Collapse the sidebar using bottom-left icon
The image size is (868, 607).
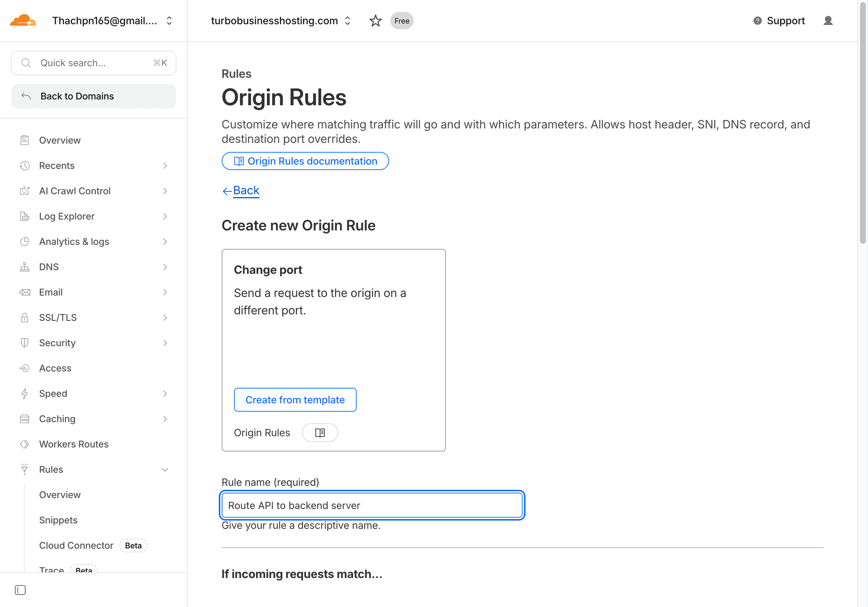(20, 590)
